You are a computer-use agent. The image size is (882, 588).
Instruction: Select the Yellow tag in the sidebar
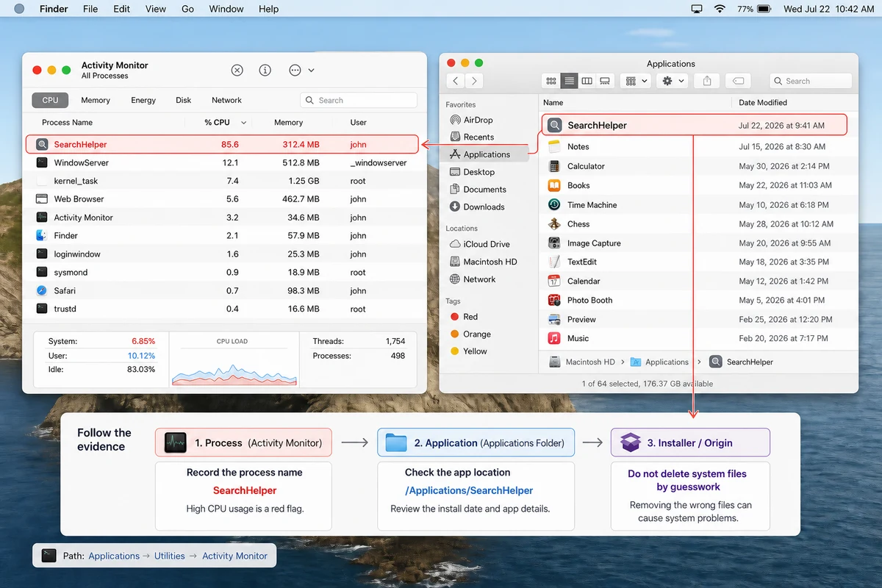point(475,351)
